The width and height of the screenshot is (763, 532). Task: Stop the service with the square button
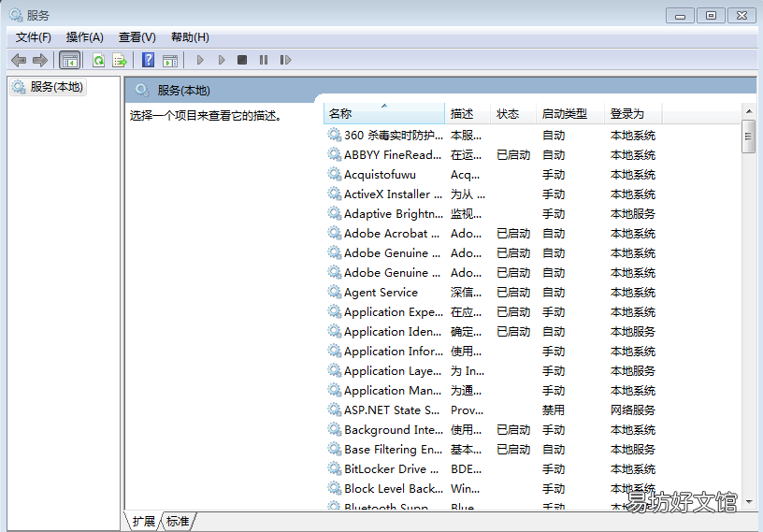(x=242, y=60)
